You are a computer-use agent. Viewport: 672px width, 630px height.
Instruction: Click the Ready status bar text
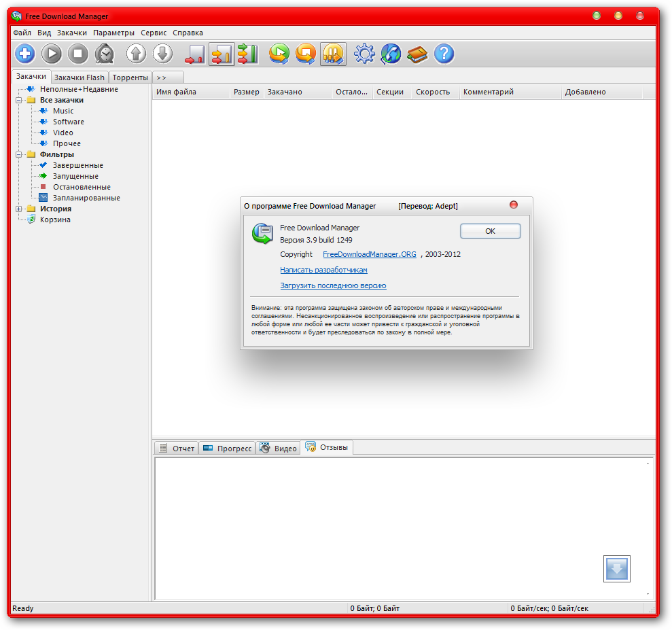tap(22, 608)
